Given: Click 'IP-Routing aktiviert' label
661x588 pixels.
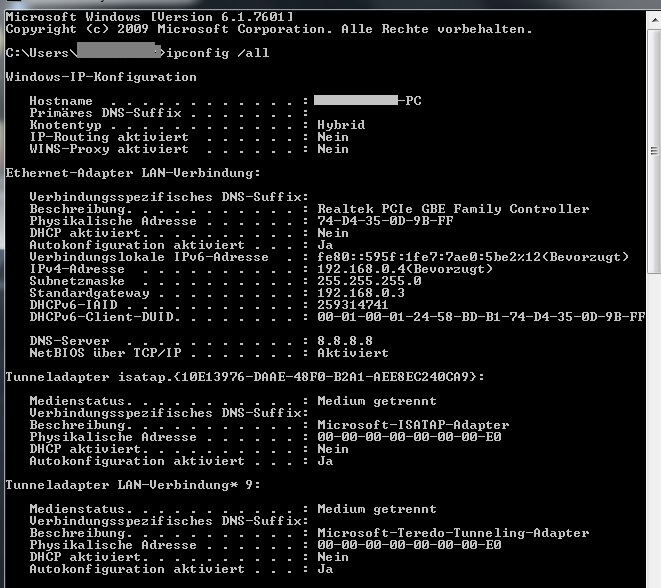Looking at the screenshot, I should point(109,137).
